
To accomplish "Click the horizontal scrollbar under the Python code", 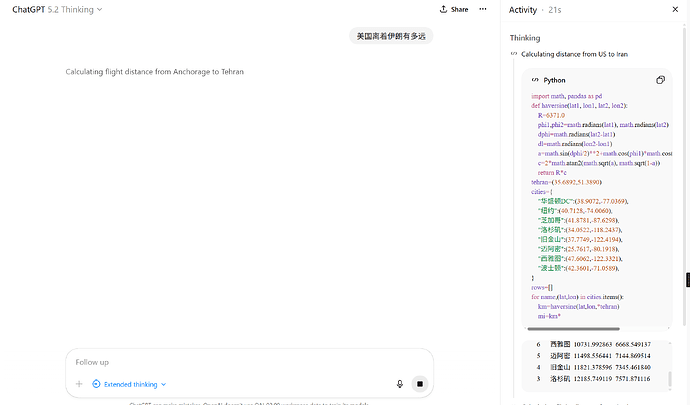I will click(x=573, y=329).
